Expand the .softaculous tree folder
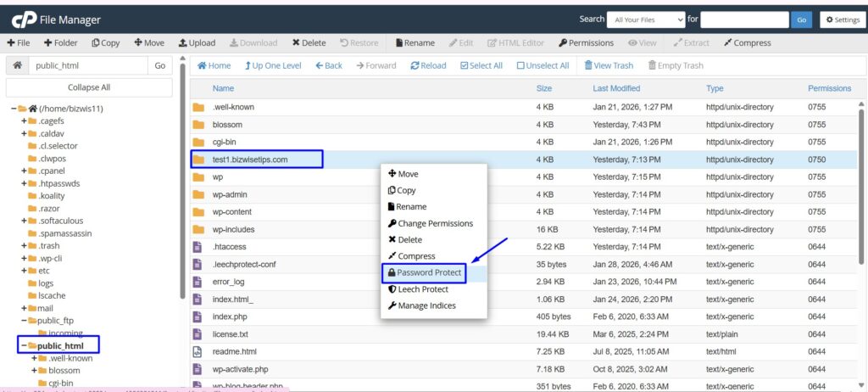The image size is (868, 392). (24, 221)
